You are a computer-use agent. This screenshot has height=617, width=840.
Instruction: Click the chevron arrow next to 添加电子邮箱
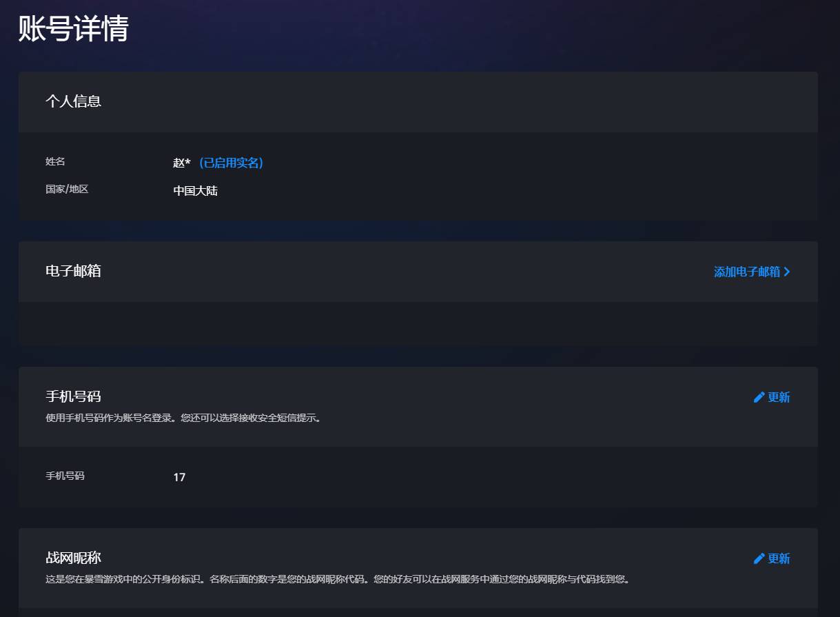pos(787,272)
